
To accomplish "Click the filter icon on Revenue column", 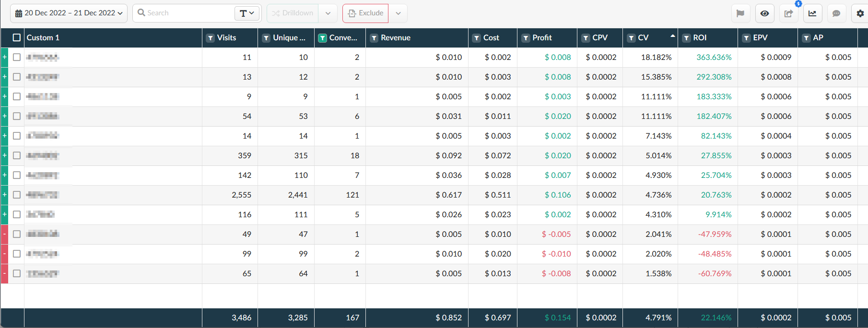I will tap(374, 38).
